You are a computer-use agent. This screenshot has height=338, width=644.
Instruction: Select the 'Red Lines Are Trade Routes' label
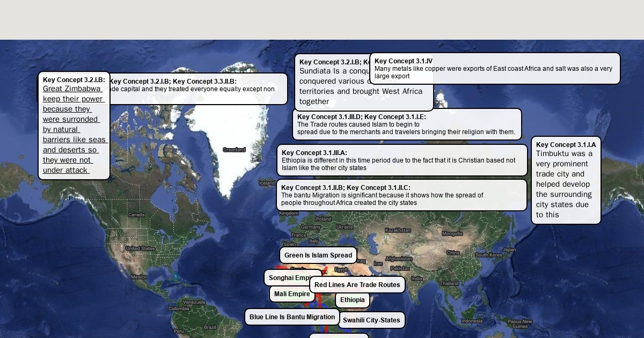[x=357, y=285]
